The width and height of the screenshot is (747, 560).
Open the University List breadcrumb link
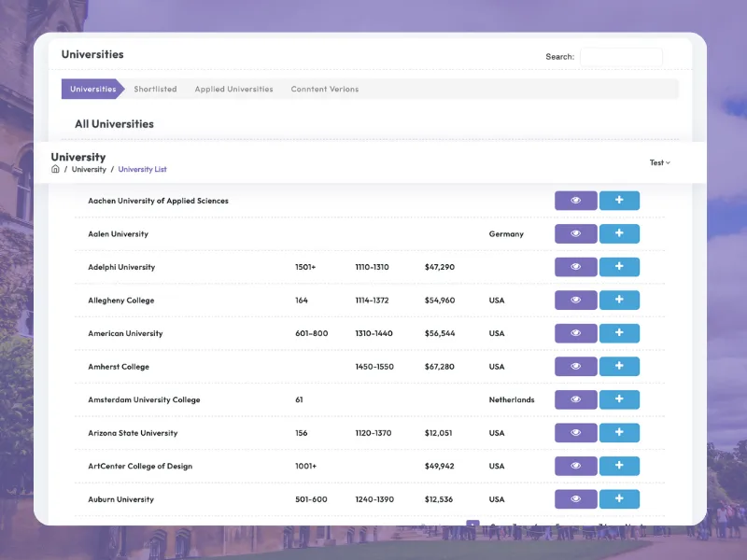[142, 170]
